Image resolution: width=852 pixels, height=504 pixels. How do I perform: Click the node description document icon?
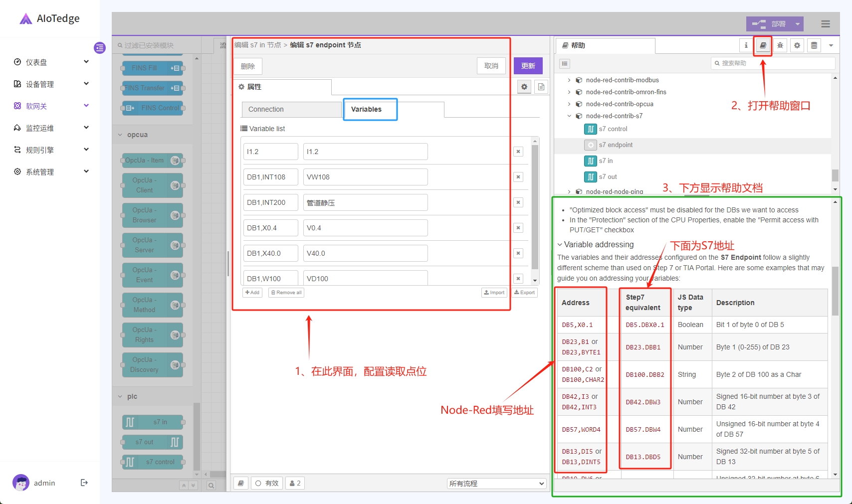(541, 87)
